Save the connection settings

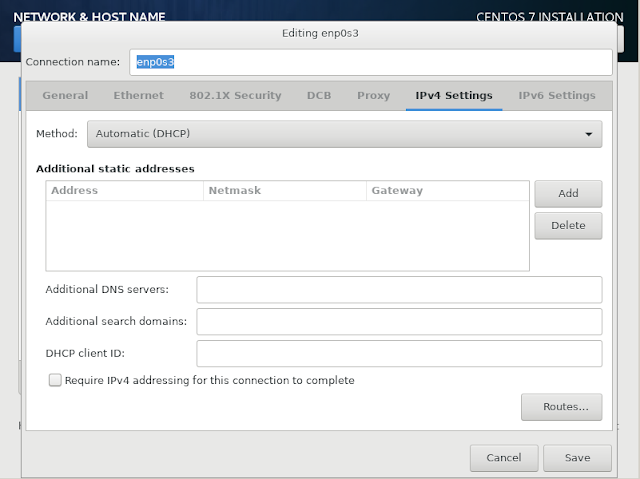[578, 458]
